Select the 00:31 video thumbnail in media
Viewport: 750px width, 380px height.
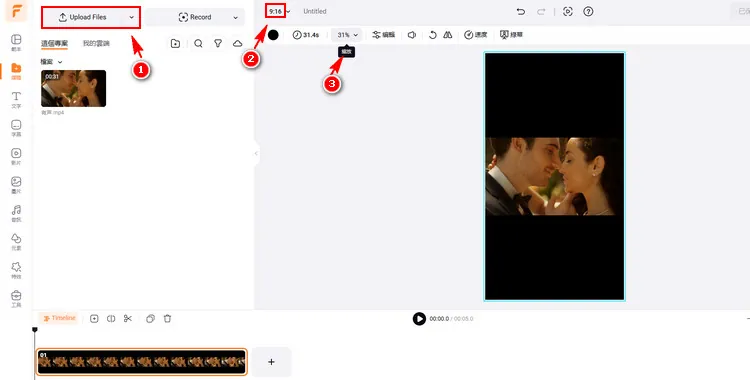click(x=74, y=89)
